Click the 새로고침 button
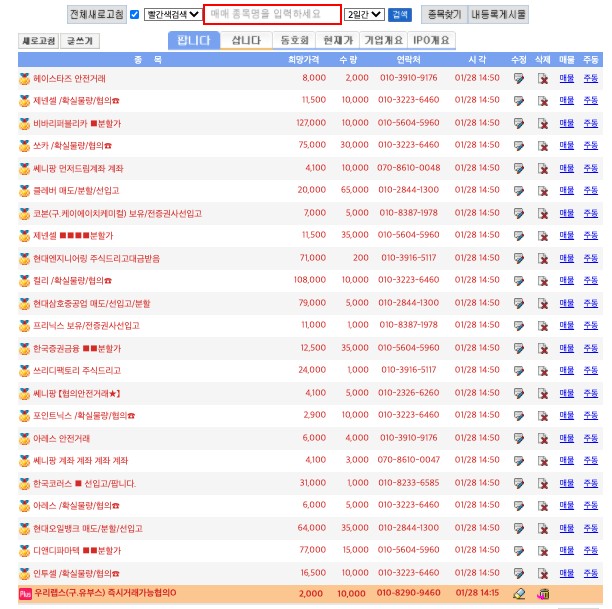 38,41
